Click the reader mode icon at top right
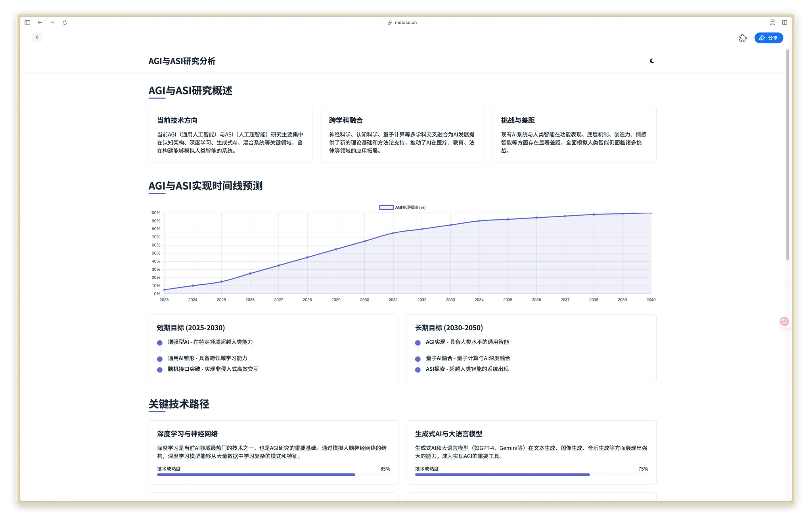This screenshot has width=812, height=525. [x=772, y=23]
